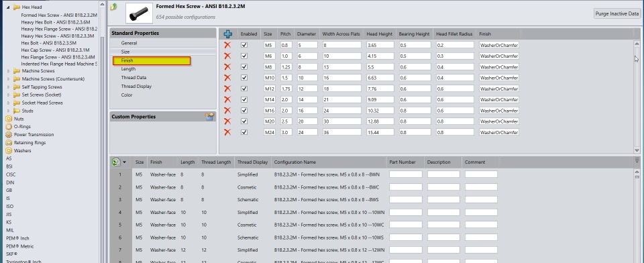Open the export dropdown arrow beside Excel icon

point(125,162)
